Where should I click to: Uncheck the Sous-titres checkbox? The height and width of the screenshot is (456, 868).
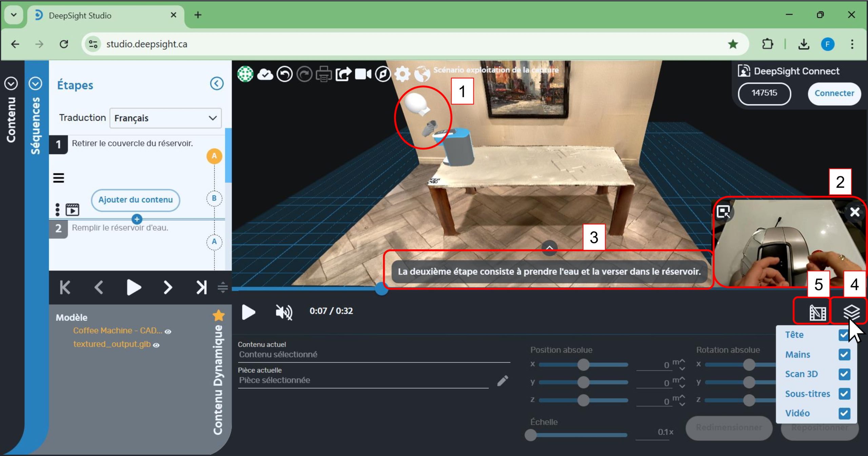(844, 394)
